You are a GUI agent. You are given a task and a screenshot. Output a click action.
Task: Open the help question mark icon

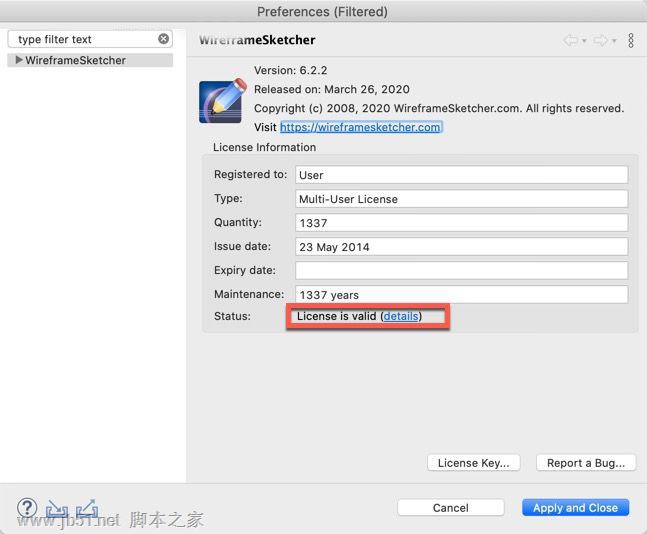tap(27, 508)
